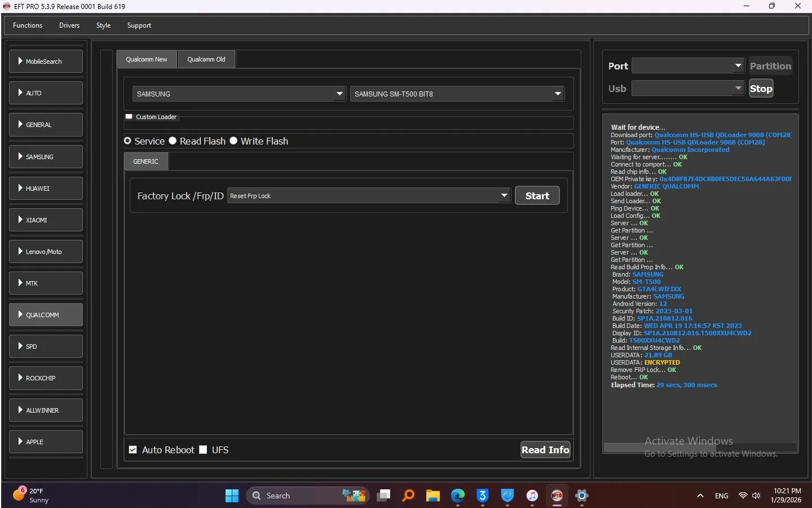Image resolution: width=812 pixels, height=508 pixels.
Task: Open the iTunes music taskbar icon
Action: (x=532, y=496)
